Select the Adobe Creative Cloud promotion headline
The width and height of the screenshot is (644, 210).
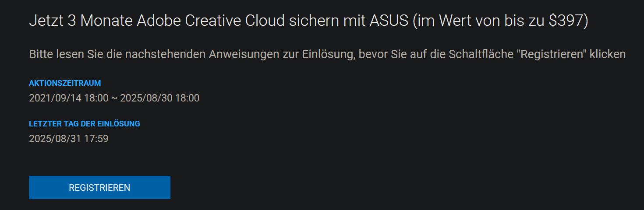point(308,21)
